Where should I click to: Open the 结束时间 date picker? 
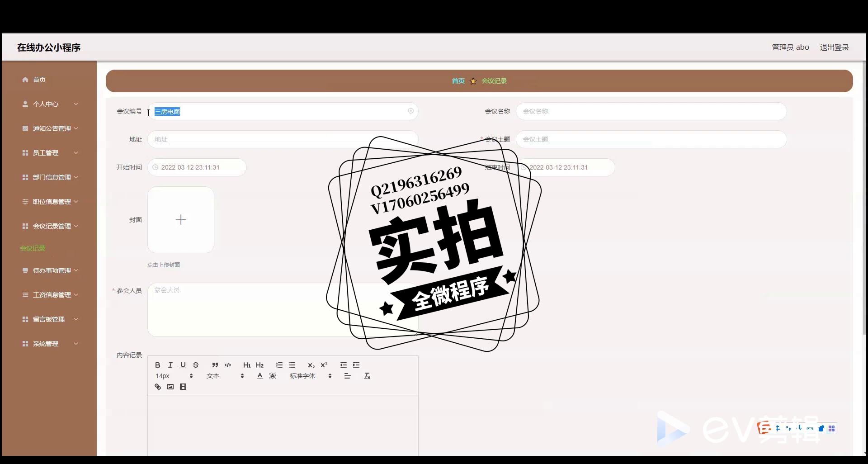tap(566, 167)
